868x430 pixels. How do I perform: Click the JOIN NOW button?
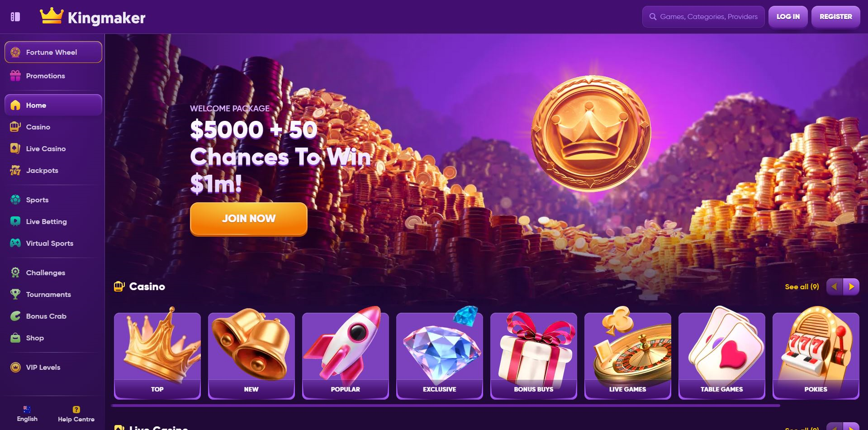point(249,219)
